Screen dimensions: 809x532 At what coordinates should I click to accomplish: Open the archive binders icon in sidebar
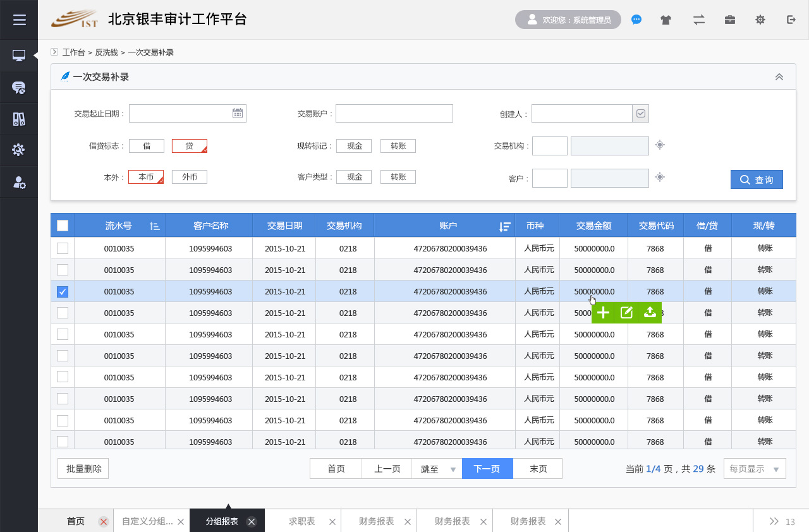[x=19, y=119]
